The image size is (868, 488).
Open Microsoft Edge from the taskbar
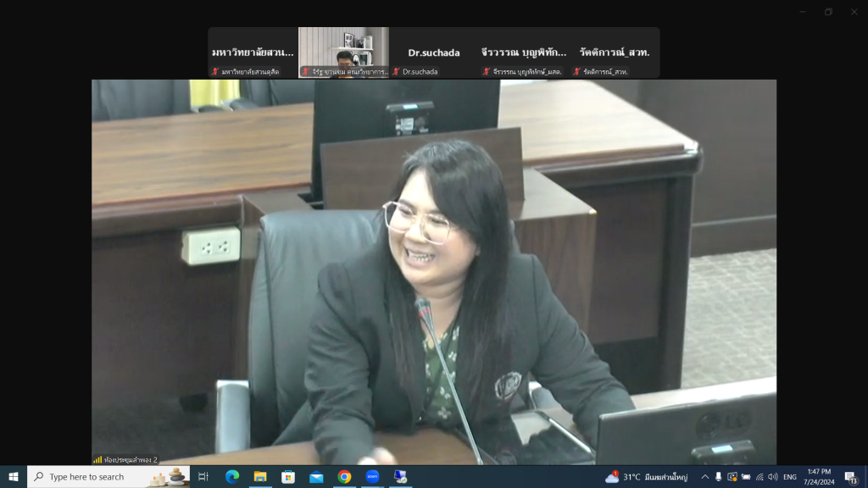[x=232, y=477]
